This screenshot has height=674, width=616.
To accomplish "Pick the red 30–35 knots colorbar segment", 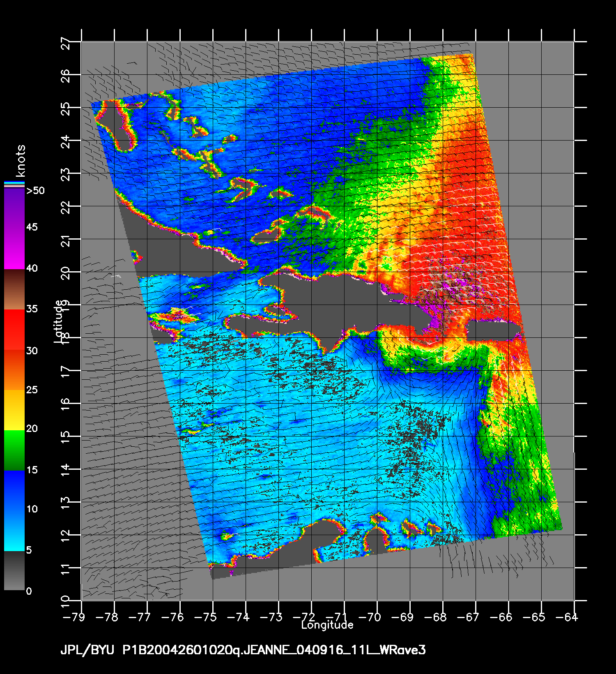I will 14,330.
